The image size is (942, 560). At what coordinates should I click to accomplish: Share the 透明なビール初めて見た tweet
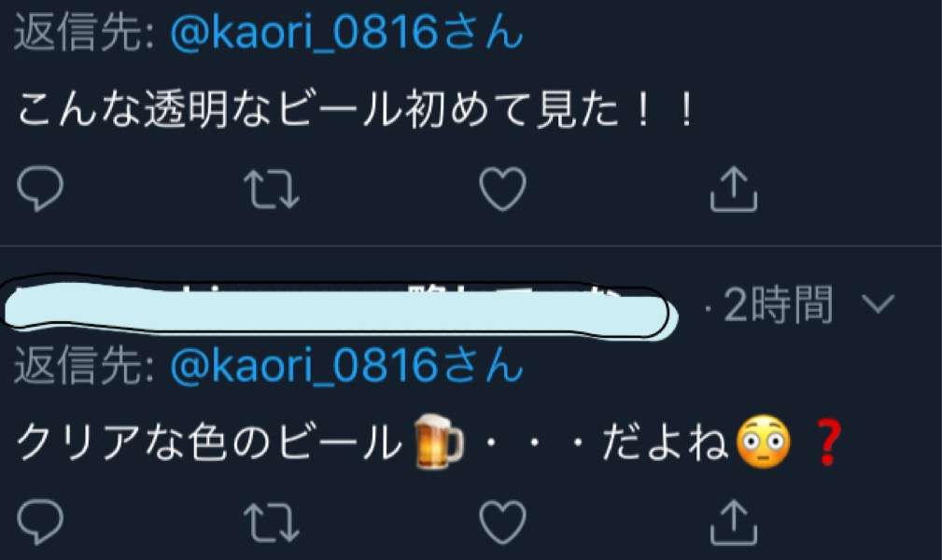(734, 189)
